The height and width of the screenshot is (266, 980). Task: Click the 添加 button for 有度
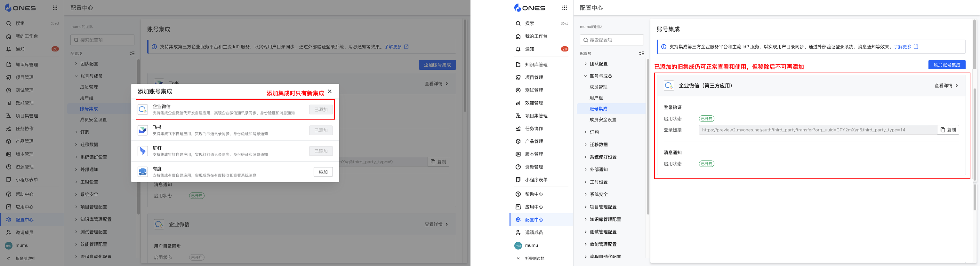pyautogui.click(x=323, y=172)
